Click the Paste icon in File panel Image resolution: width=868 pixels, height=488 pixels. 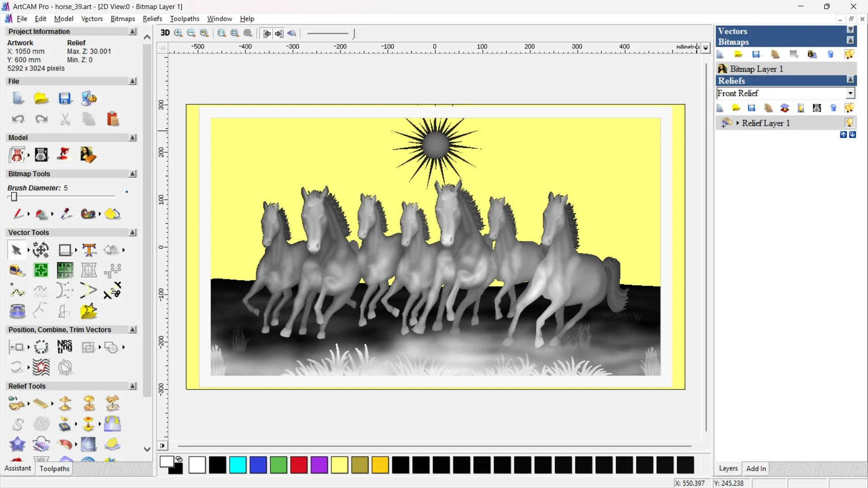113,119
